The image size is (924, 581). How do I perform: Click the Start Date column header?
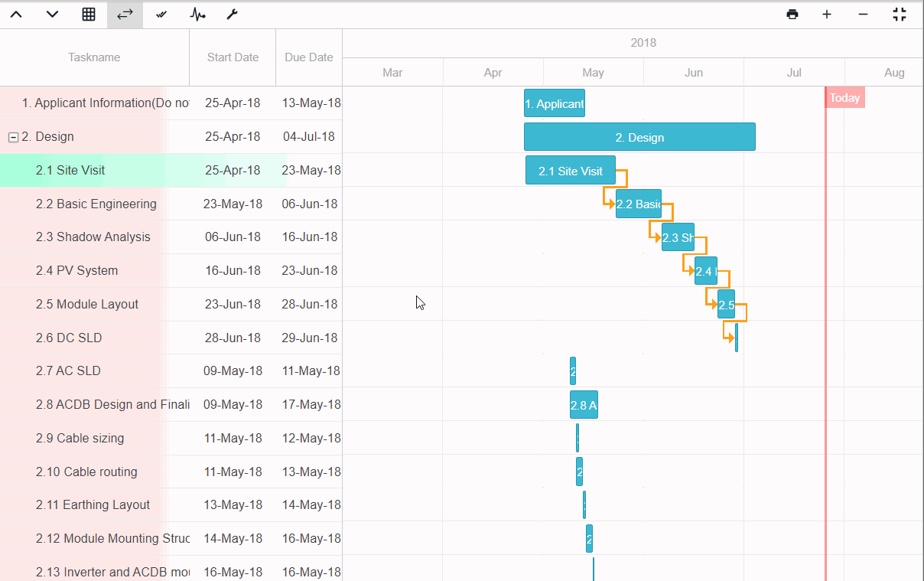(232, 57)
